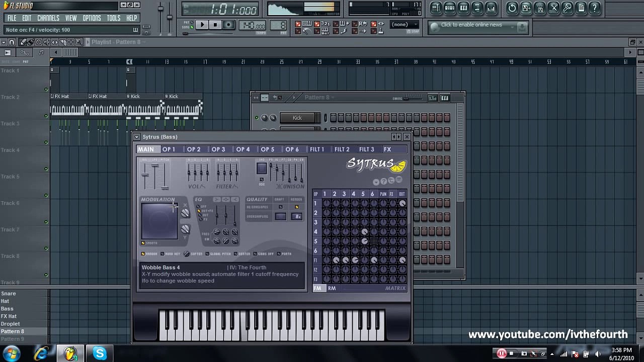644x362 pixels.
Task: Select the playlist mute tool
Action: (47, 42)
